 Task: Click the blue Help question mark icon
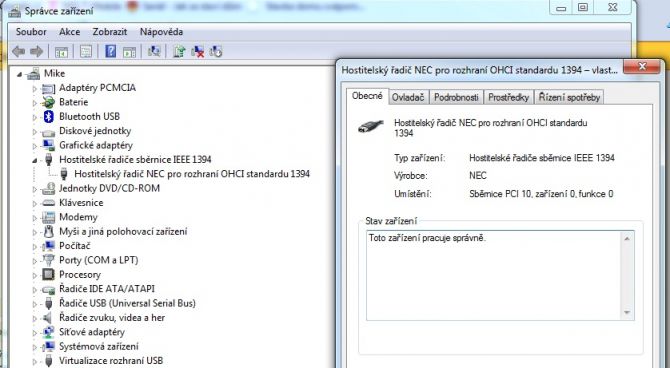click(x=111, y=52)
